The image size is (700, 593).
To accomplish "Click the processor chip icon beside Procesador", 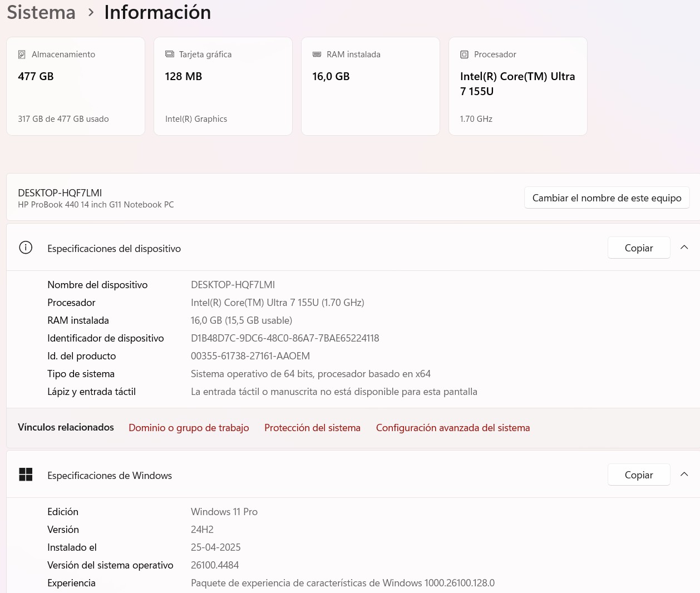I will tap(465, 55).
